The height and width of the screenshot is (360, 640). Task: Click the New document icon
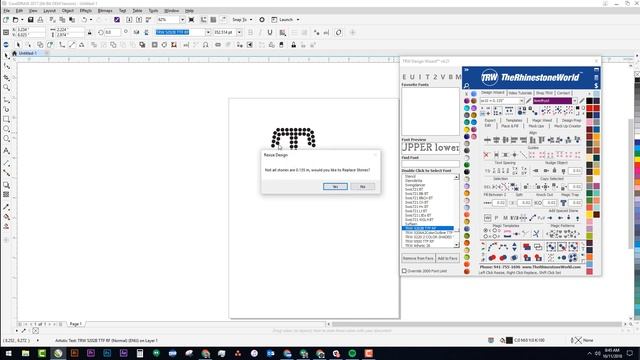tap(6, 20)
